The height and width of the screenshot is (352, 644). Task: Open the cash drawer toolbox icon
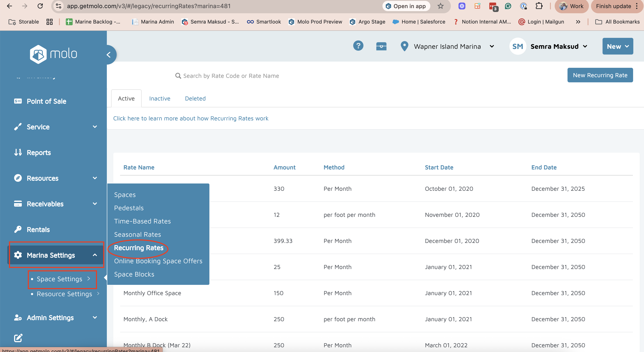[x=381, y=46]
